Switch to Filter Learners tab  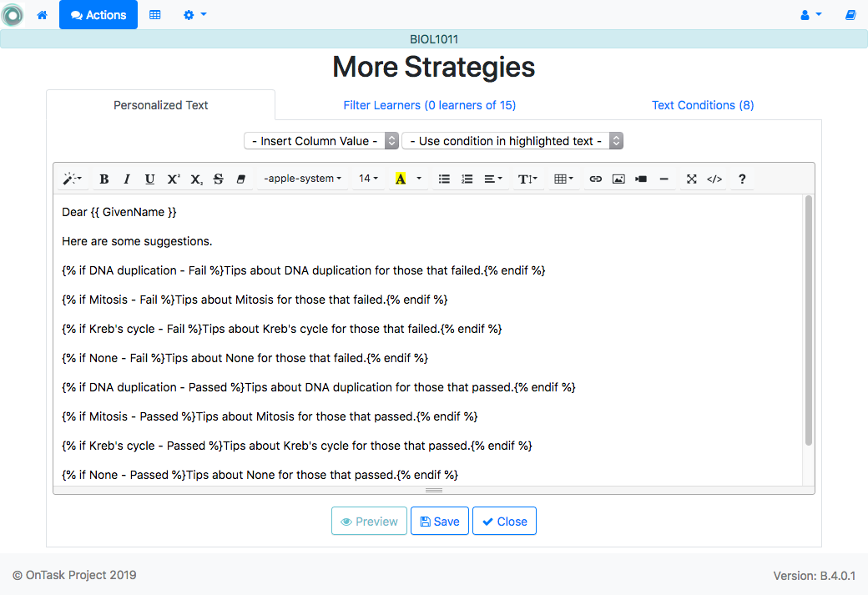point(430,105)
